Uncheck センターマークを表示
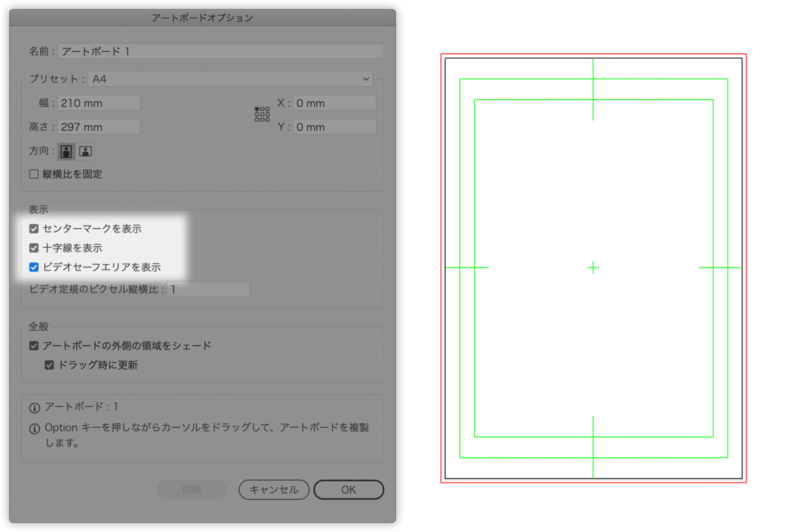The height and width of the screenshot is (532, 791). pos(34,228)
